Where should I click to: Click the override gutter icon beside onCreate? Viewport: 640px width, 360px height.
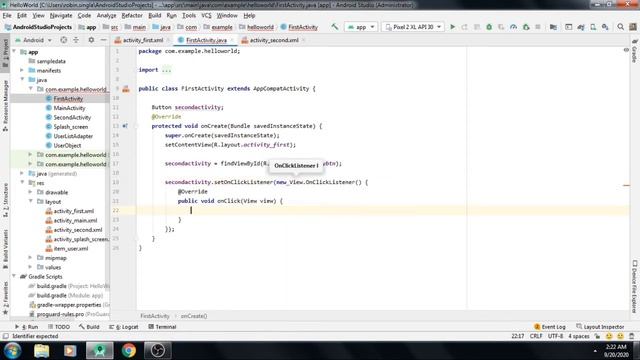click(125, 126)
